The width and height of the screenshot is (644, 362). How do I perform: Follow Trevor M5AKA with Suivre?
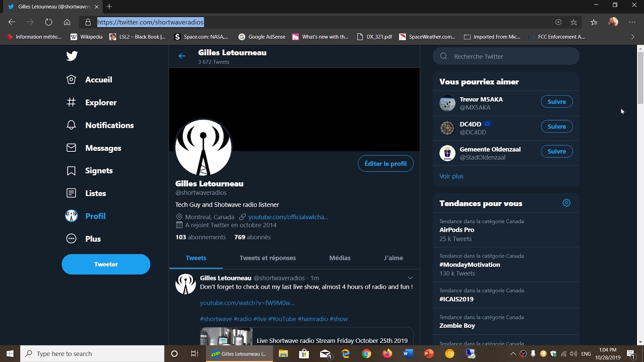click(556, 102)
